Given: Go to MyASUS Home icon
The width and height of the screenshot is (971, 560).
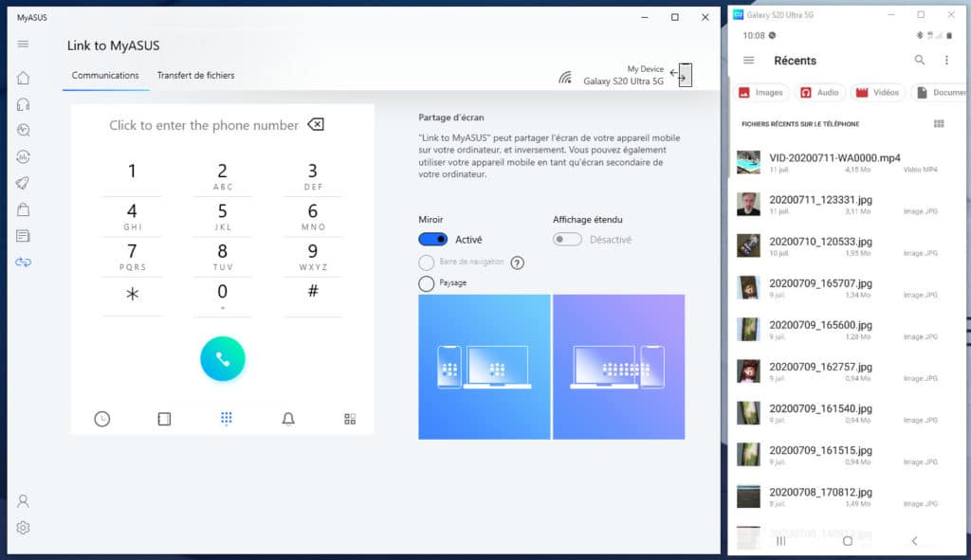Looking at the screenshot, I should (23, 78).
